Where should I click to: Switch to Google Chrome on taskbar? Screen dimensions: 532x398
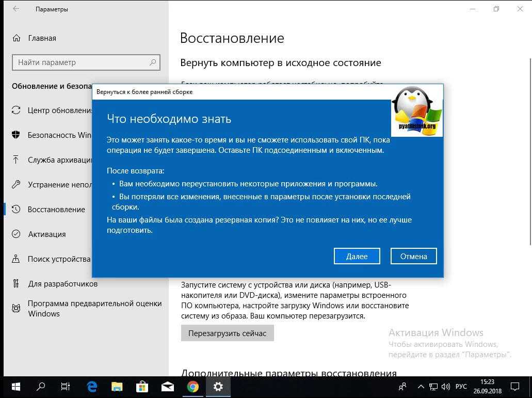click(x=192, y=387)
